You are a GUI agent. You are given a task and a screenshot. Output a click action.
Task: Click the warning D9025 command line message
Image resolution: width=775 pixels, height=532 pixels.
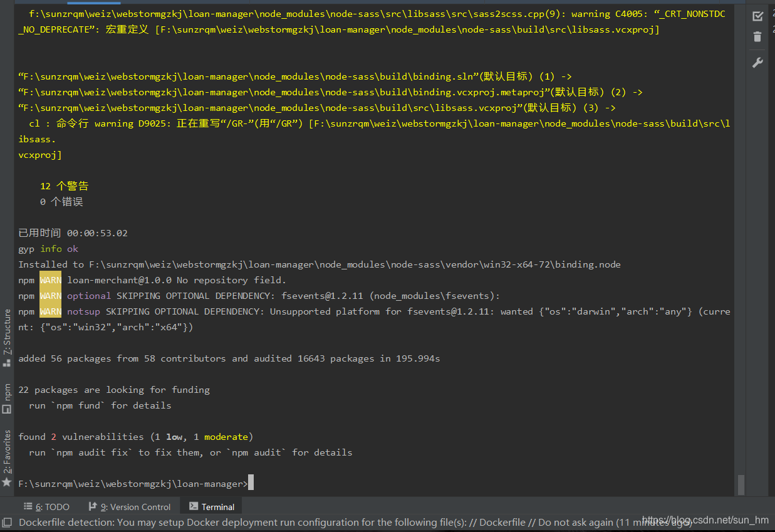click(x=374, y=139)
